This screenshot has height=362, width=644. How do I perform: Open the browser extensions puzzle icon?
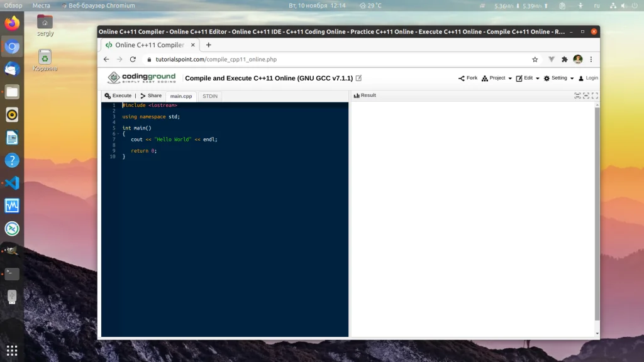[564, 60]
